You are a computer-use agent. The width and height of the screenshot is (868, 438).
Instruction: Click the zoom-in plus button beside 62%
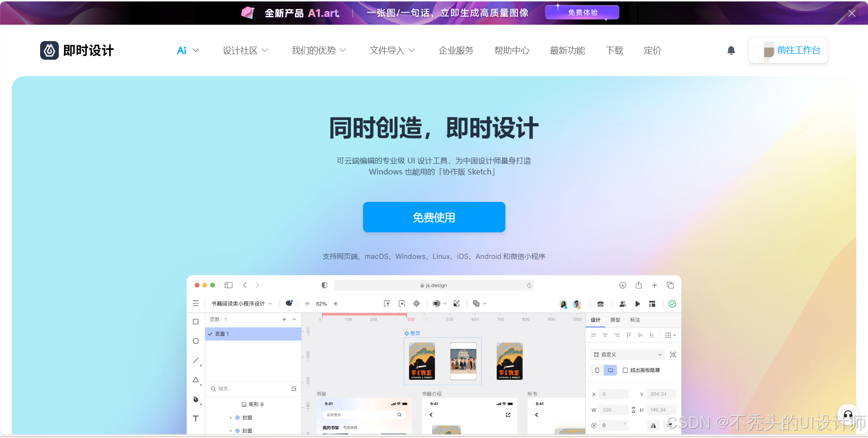point(336,304)
